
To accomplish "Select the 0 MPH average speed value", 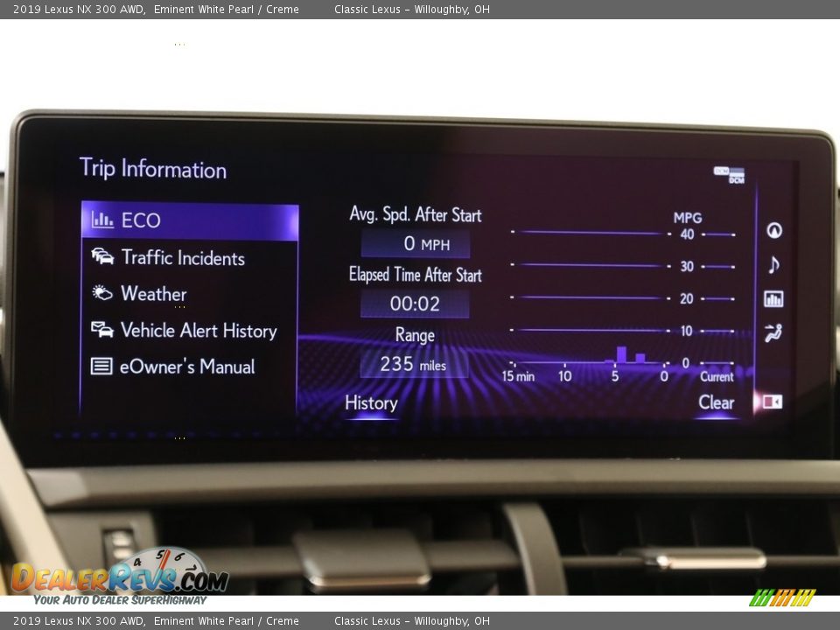I will [x=416, y=244].
